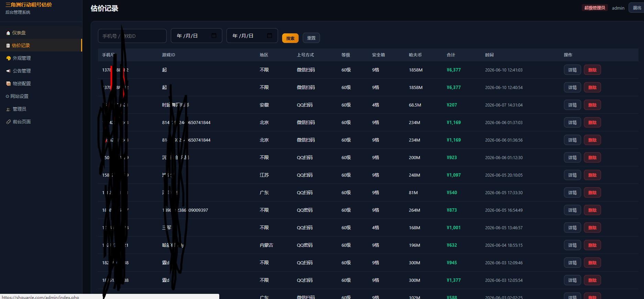Delete the 安徽 ¥207 record
644x299 pixels.
(x=592, y=105)
